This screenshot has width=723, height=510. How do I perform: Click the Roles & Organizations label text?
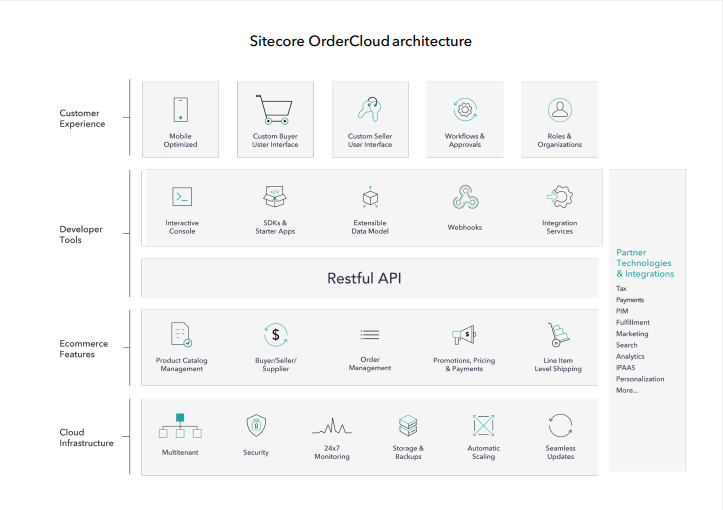(x=560, y=140)
